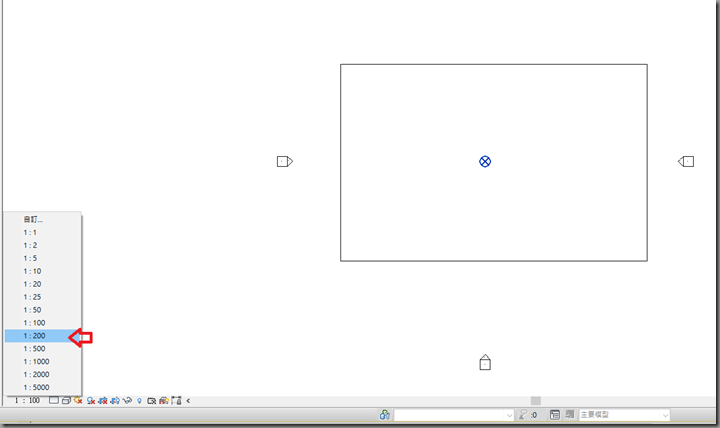This screenshot has width=720, height=428.
Task: Choose the 1 : 100 scale option
Action: tap(43, 323)
